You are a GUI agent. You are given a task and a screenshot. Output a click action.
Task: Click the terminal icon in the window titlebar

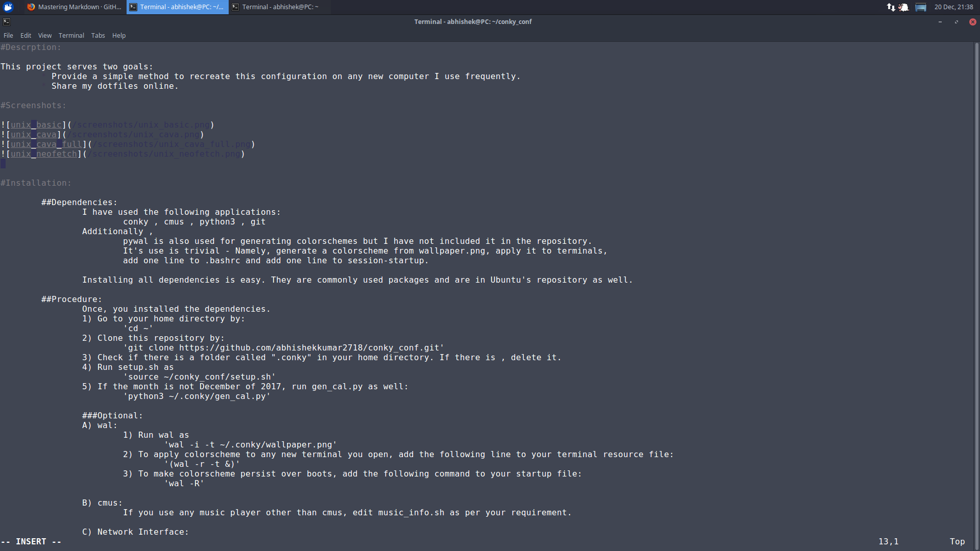tap(7, 22)
